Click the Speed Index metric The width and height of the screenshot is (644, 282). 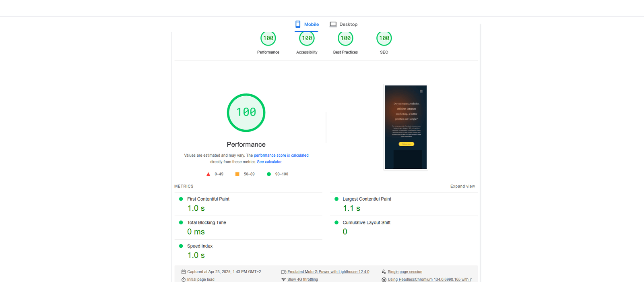tap(248, 251)
